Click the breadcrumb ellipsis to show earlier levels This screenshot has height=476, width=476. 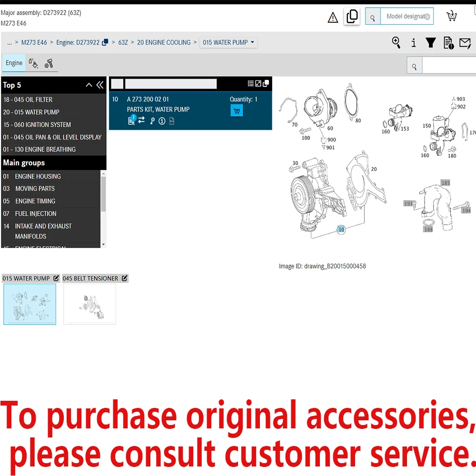(10, 42)
